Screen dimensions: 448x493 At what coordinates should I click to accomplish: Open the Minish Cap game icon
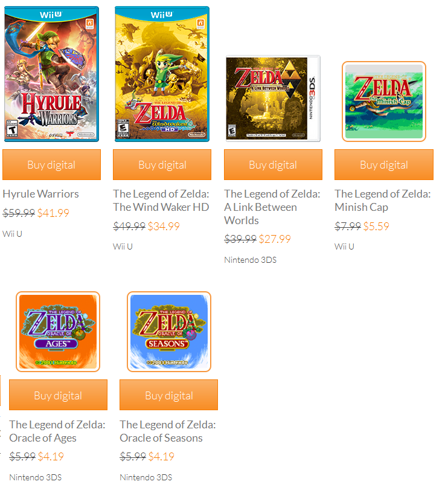384,101
